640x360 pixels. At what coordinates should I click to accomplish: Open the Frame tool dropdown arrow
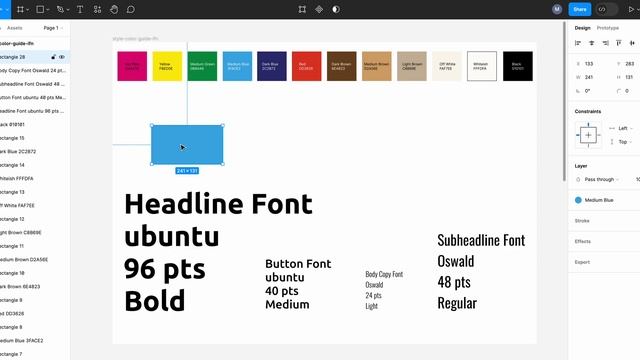tap(27, 10)
